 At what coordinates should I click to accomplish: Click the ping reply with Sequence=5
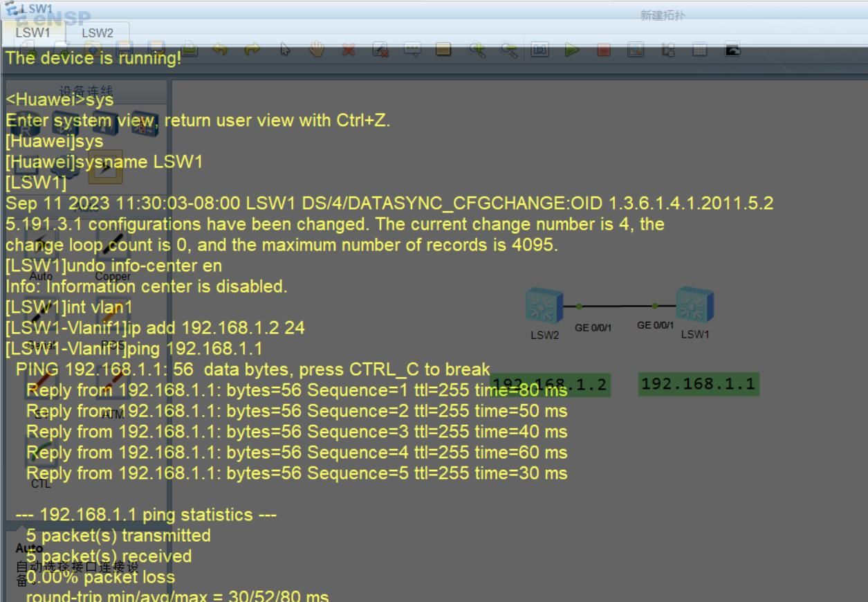[x=297, y=473]
